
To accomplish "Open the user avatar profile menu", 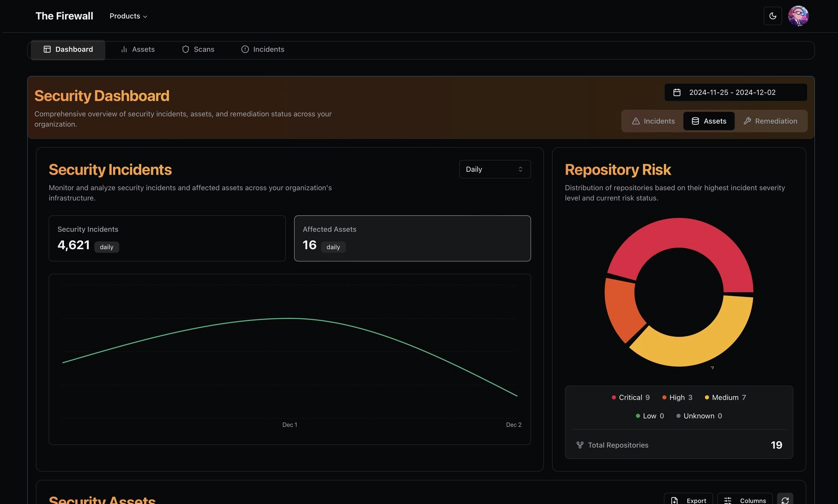I will point(798,16).
